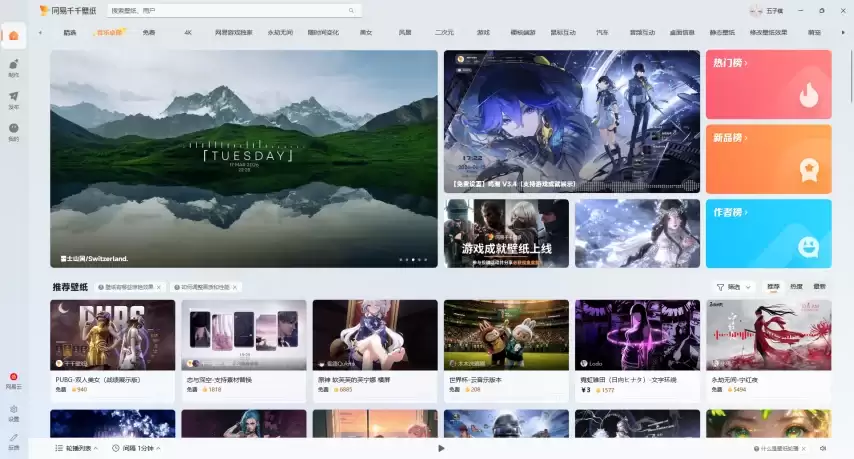Open the PUBG-双人美女 wallpaper thumbnail
This screenshot has width=854, height=459.
click(113, 335)
